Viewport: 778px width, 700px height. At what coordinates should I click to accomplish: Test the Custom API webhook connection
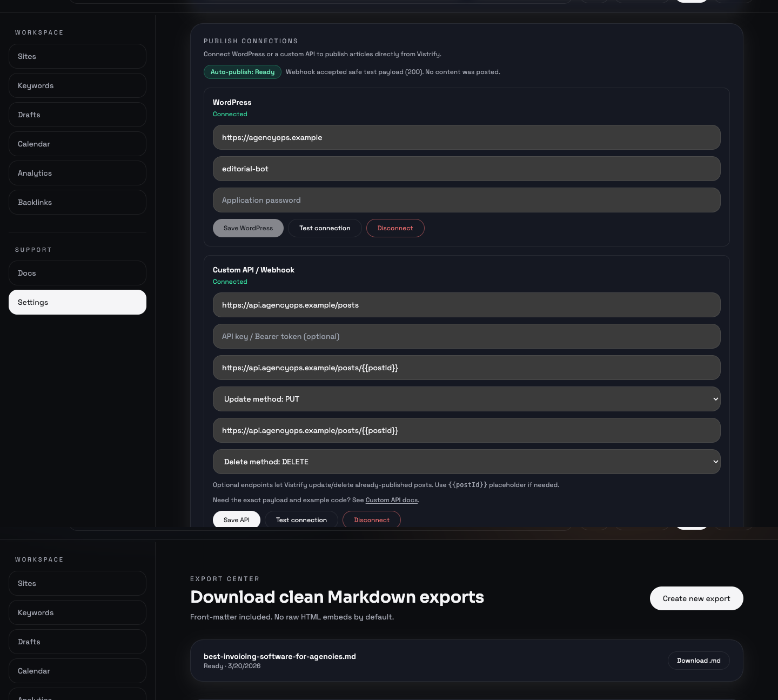(x=301, y=519)
